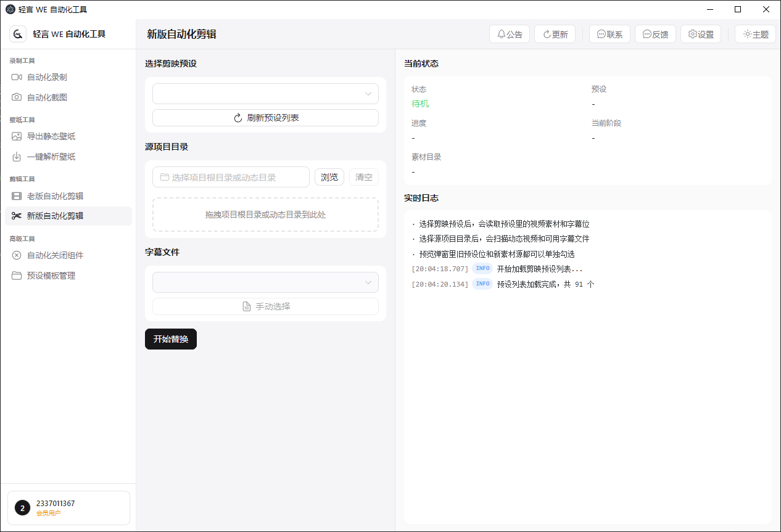781x532 pixels.
Task: Click the 反馈 speech bubble icon
Action: pos(647,34)
